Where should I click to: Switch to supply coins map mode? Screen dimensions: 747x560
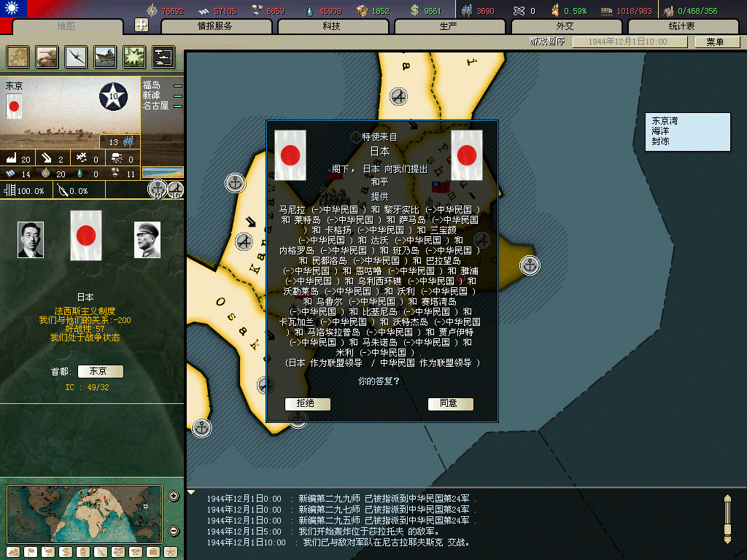click(x=83, y=552)
